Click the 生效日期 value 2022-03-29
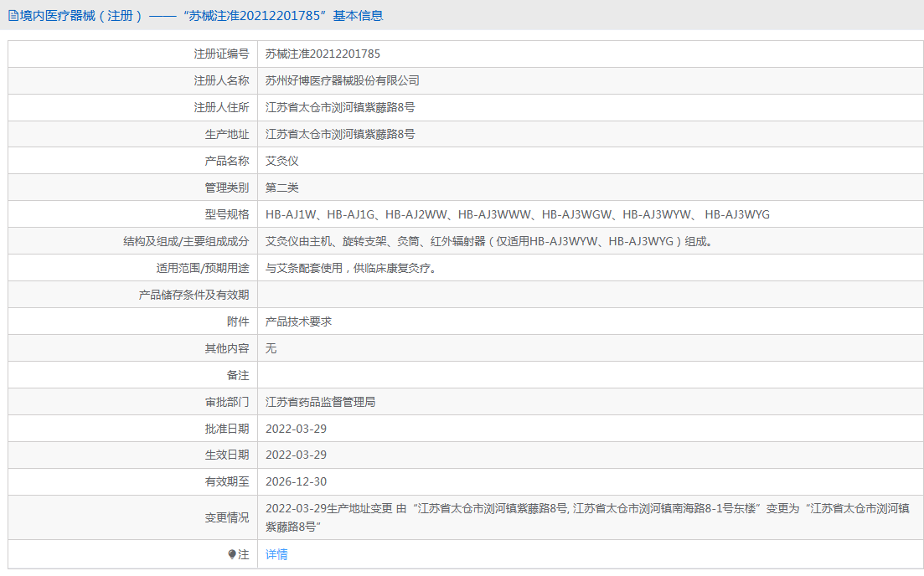The image size is (924, 576). pyautogui.click(x=296, y=455)
